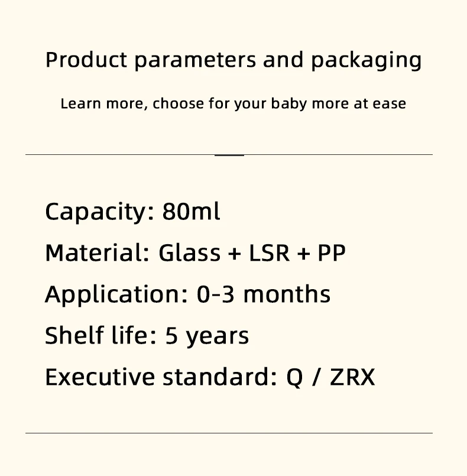This screenshot has height=476, width=467.
Task: Click the 'Learn more' text in subtitle
Action: pyautogui.click(x=103, y=104)
